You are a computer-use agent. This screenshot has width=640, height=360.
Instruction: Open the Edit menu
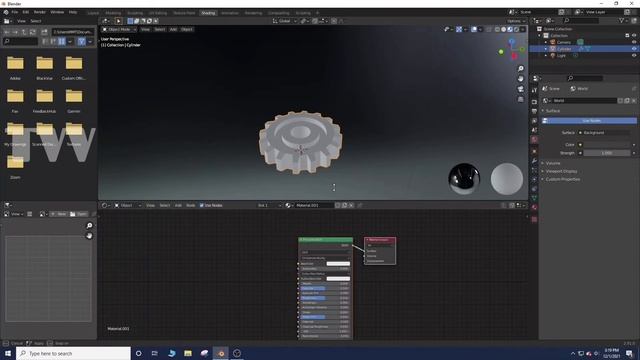(x=26, y=12)
